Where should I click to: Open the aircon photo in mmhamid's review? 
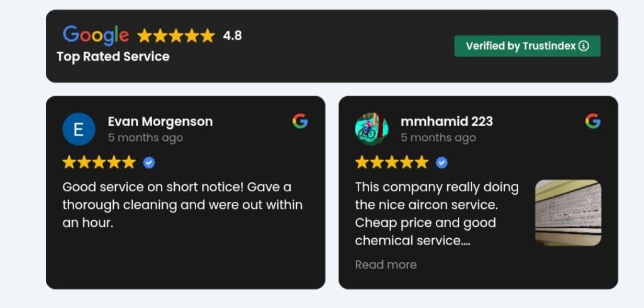click(x=568, y=213)
